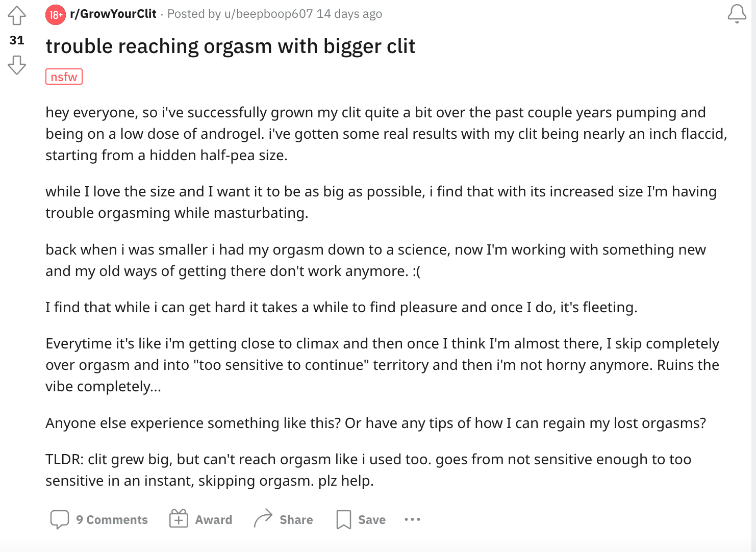756x552 pixels.
Task: Click the notification bell for this post
Action: (737, 14)
